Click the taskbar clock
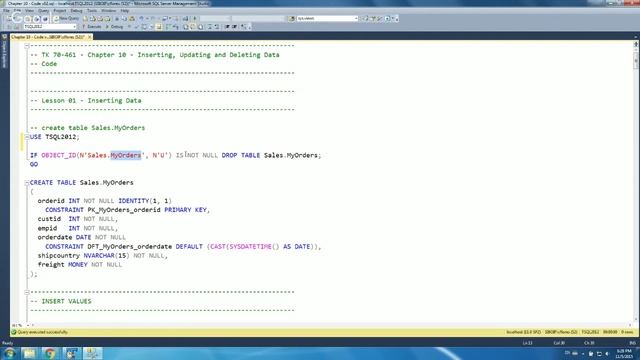This screenshot has width=640, height=360. click(x=624, y=353)
